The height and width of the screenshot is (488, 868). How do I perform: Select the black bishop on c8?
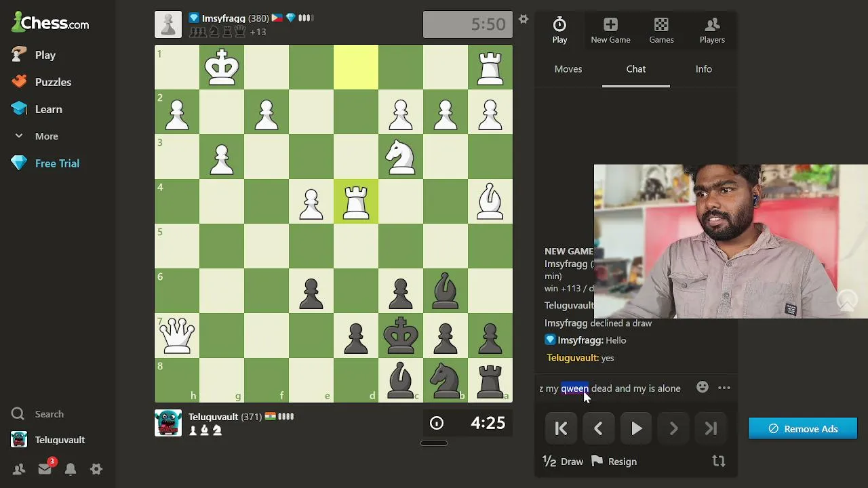(x=401, y=380)
